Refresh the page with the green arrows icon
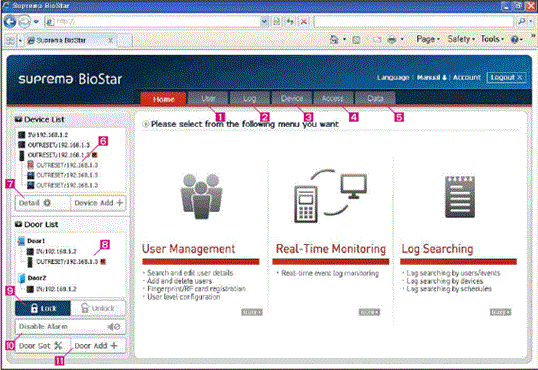The image size is (538, 370). [x=290, y=22]
